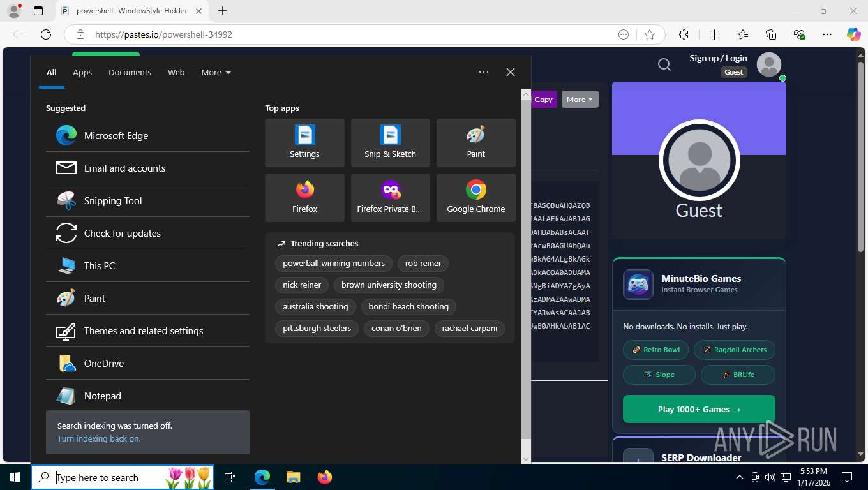Viewport: 868px width, 490px height.
Task: Open a new browser tab
Action: [x=222, y=11]
